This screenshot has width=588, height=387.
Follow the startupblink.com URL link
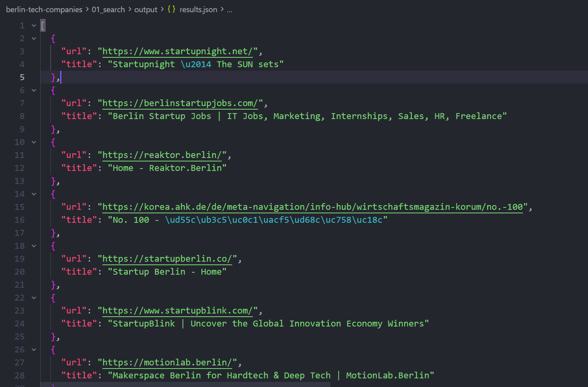[177, 311]
